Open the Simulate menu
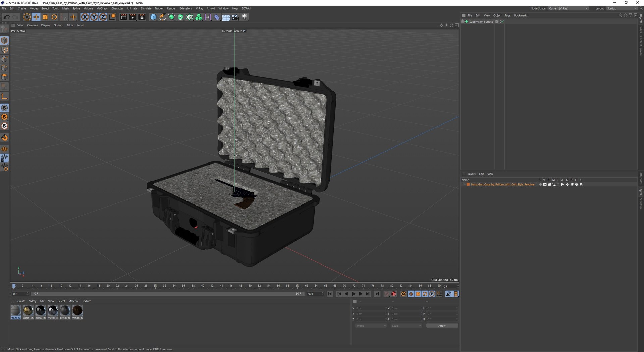 [x=146, y=8]
